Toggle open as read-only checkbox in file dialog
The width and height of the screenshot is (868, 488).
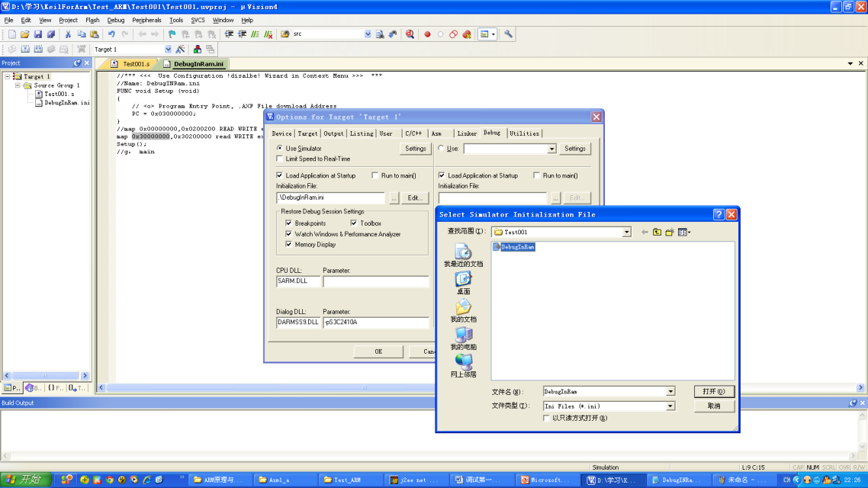click(546, 419)
